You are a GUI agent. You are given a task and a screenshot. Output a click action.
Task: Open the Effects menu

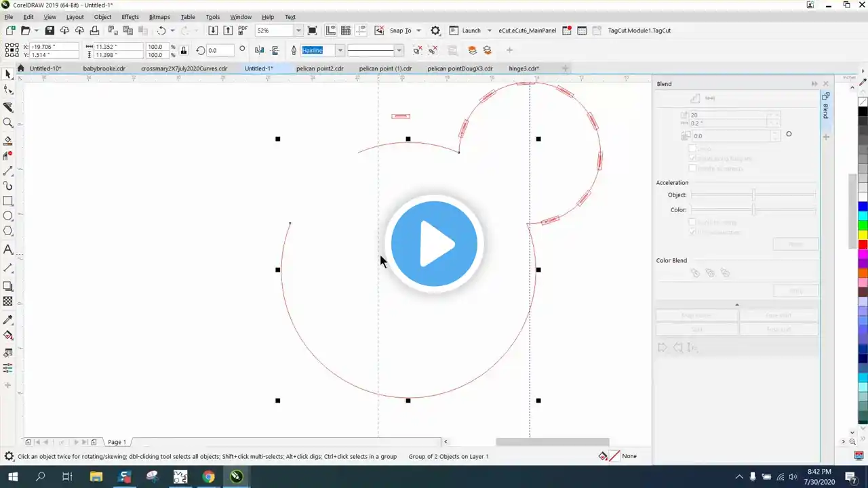coord(130,17)
